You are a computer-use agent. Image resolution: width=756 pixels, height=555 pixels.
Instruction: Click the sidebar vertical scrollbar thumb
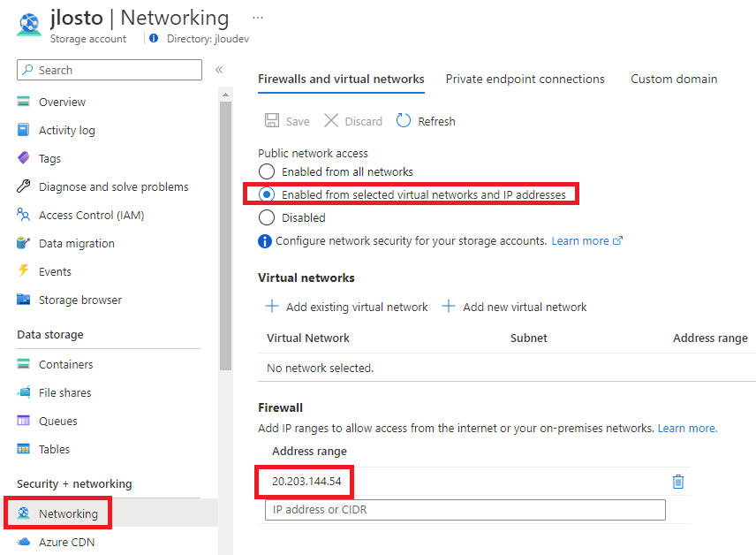click(x=225, y=235)
